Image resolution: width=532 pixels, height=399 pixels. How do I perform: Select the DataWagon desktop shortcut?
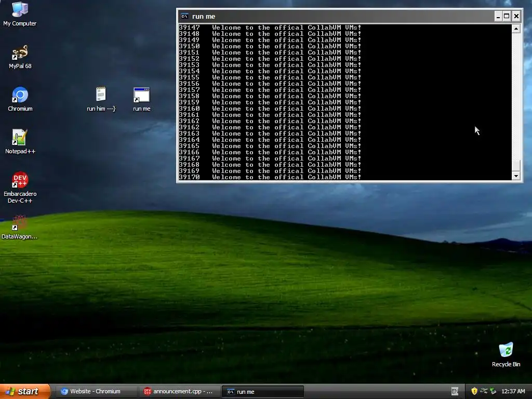(x=19, y=227)
